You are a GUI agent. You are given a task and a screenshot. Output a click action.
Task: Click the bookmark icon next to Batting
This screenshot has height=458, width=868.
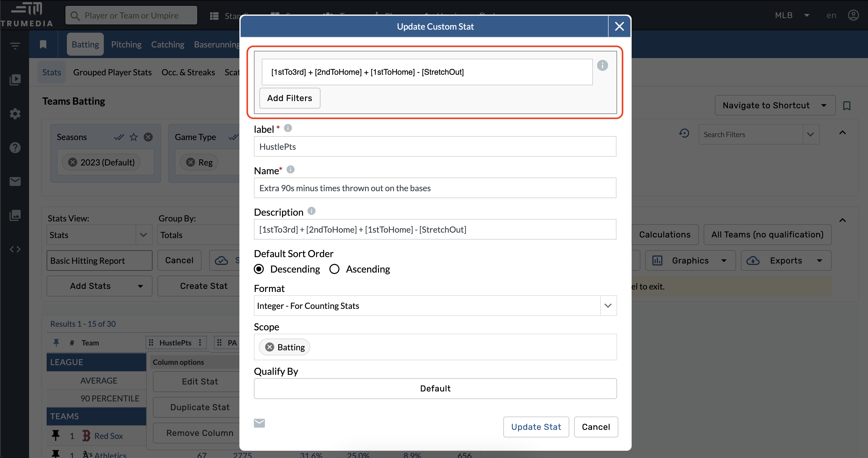click(43, 44)
